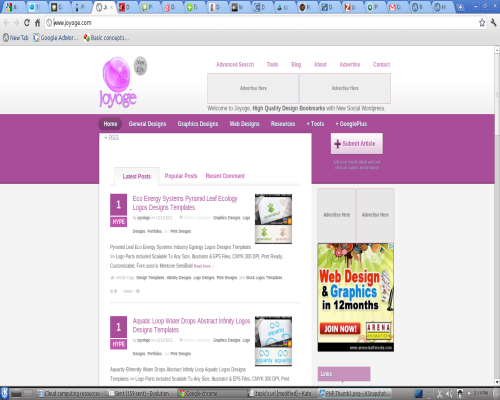The height and width of the screenshot is (400, 500).
Task: Go back with the browser back arrow
Action: tap(6, 23)
